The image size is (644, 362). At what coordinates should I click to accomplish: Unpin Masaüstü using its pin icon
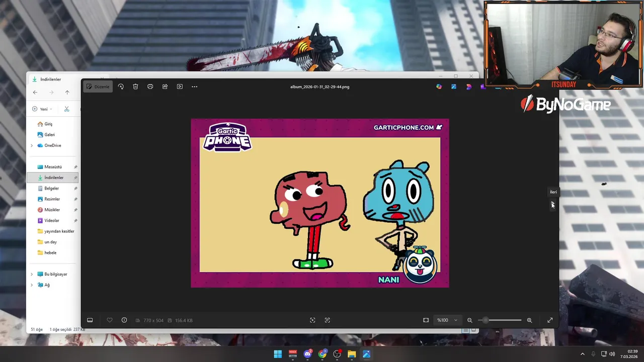click(75, 167)
